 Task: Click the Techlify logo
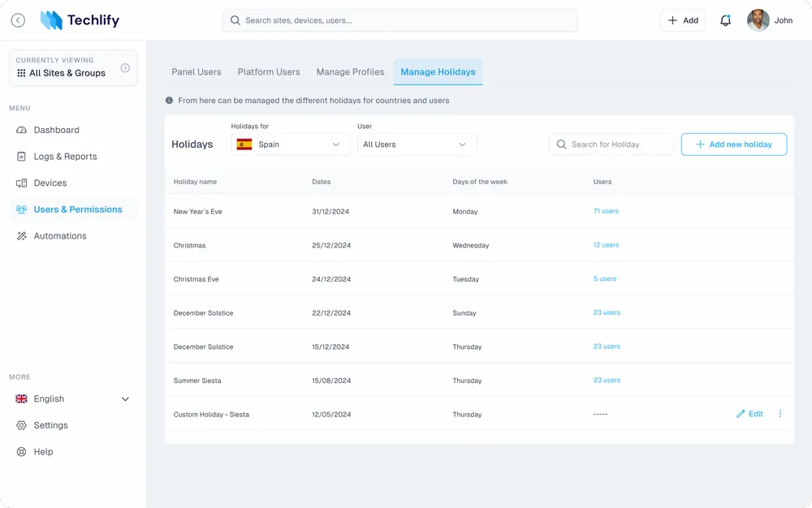[80, 20]
